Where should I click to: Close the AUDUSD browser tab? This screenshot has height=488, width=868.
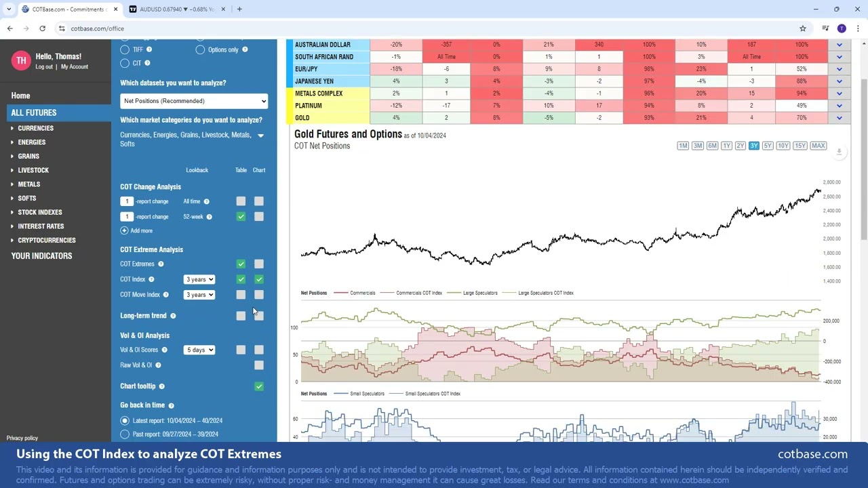223,9
